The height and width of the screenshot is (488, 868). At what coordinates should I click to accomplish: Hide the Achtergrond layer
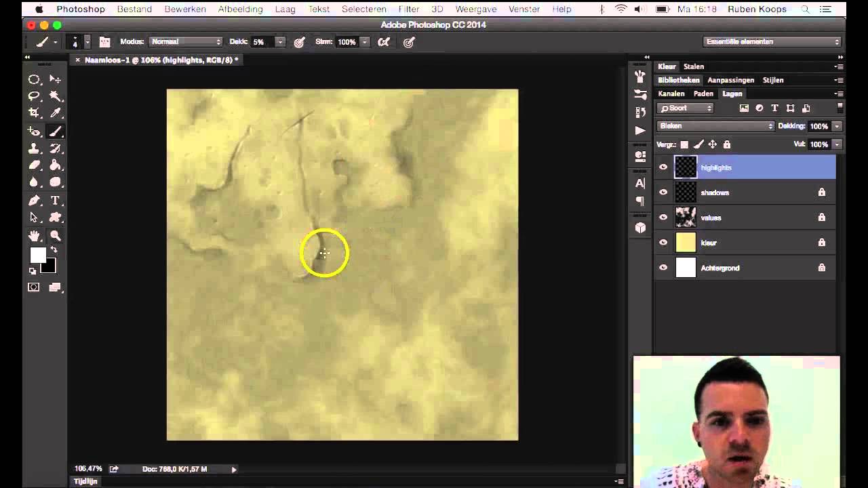663,268
